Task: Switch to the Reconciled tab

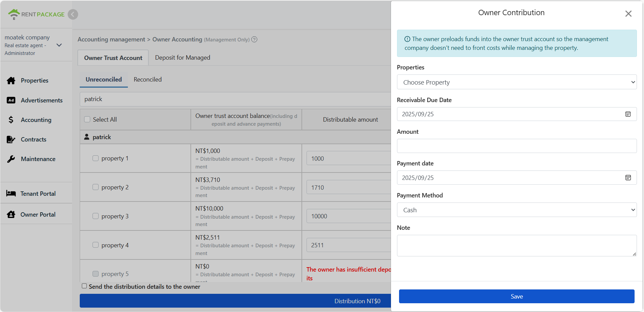Action: (x=147, y=80)
